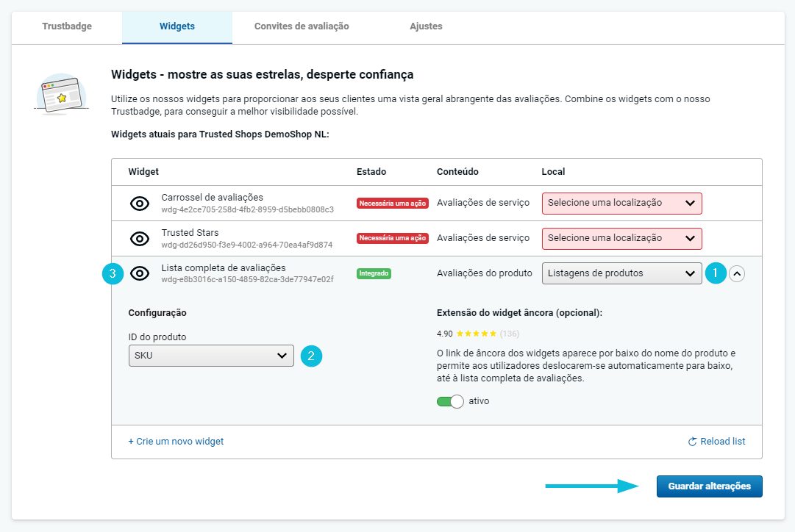Screen dimensions: 795x532
Task: Go to the Ajustes tab
Action: click(426, 26)
